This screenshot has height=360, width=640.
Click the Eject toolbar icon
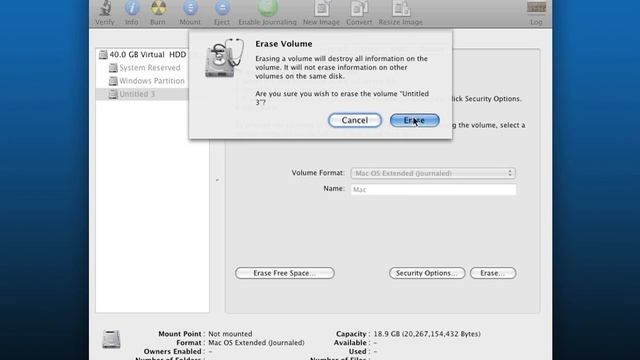tap(222, 13)
